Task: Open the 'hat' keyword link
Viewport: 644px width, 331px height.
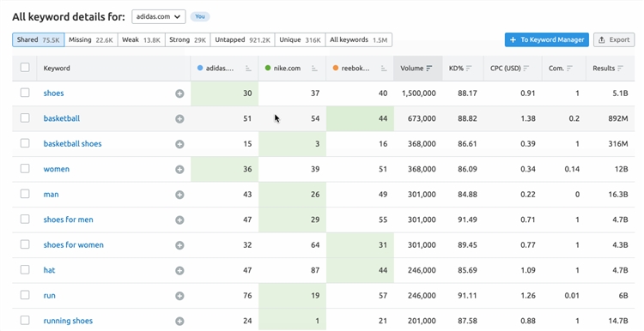Action: [x=49, y=270]
